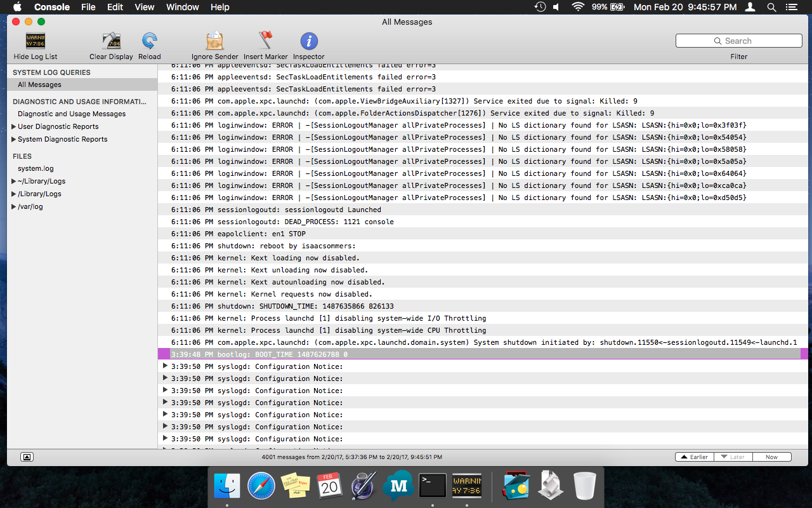
Task: Reload the log with the Reload icon
Action: click(x=150, y=41)
